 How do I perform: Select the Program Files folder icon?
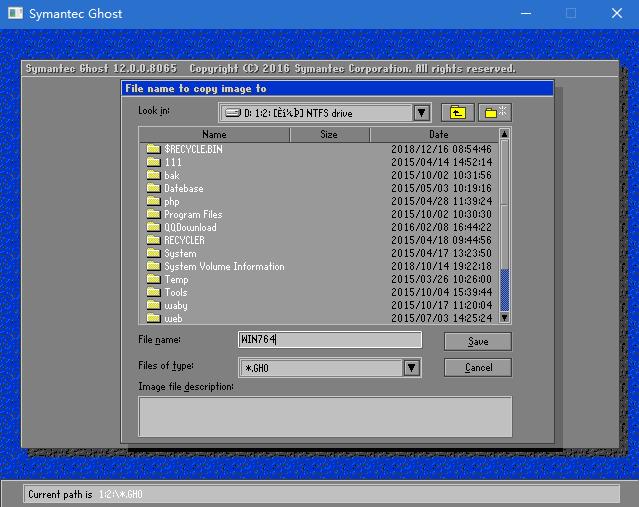click(x=153, y=214)
